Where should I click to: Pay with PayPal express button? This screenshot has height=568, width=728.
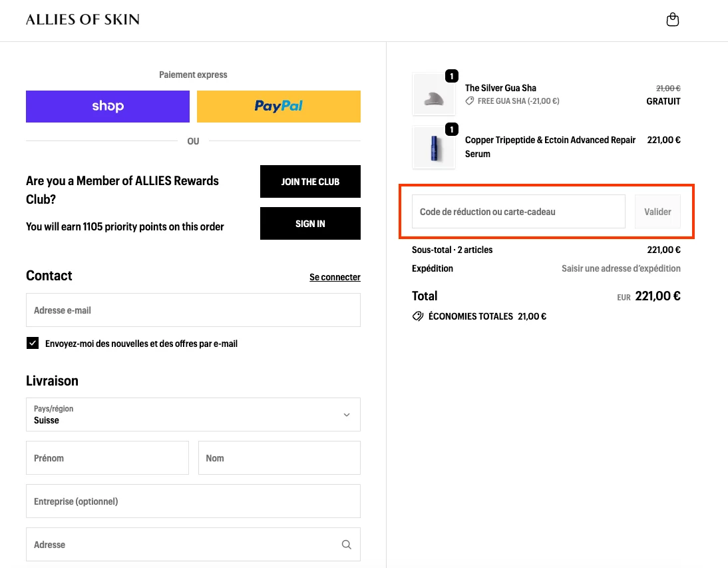point(279,107)
